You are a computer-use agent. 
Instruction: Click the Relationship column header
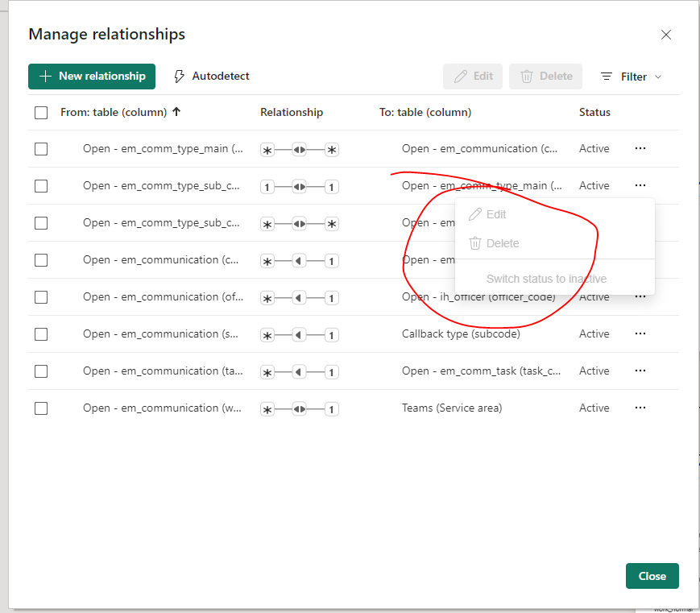click(292, 113)
